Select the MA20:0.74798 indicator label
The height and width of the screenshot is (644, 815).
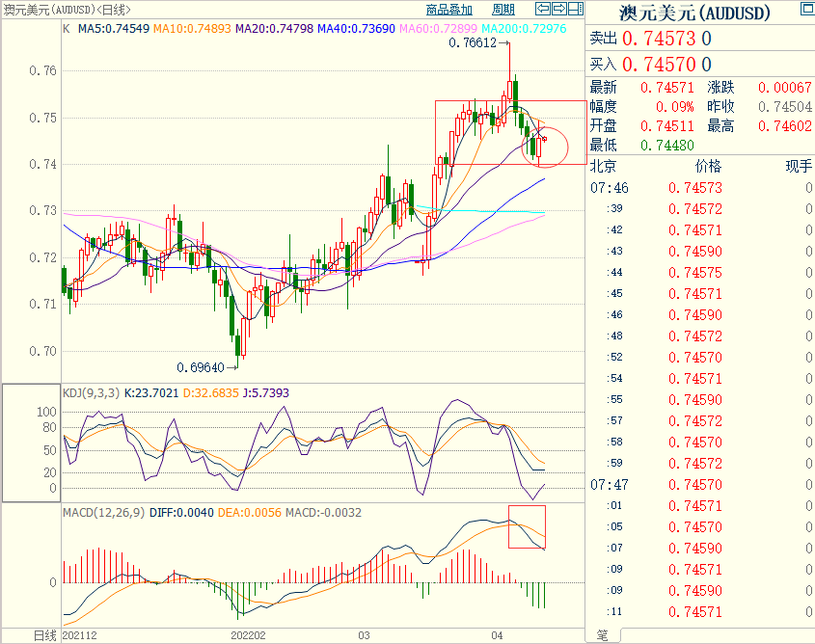[275, 29]
